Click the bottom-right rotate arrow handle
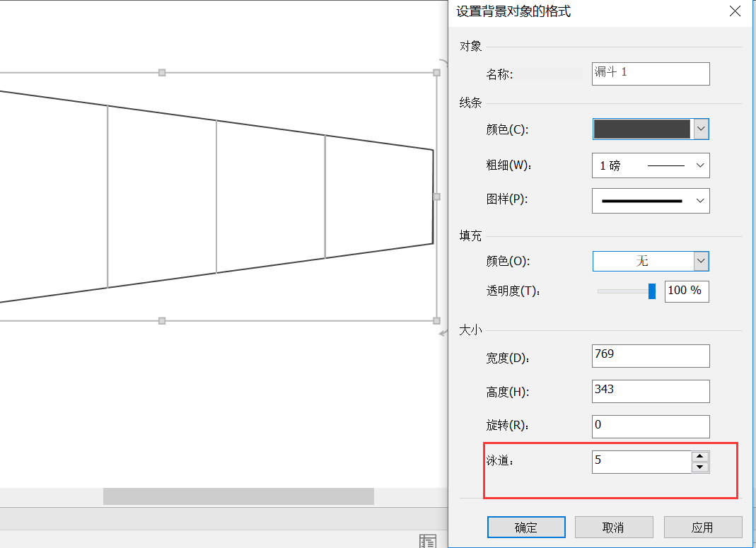The height and width of the screenshot is (548, 756). pos(443,332)
